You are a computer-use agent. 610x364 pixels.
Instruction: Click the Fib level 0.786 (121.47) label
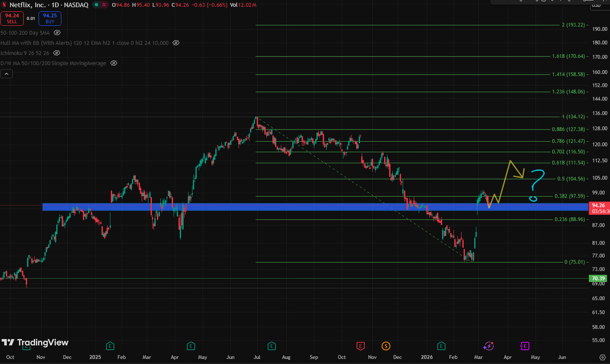[x=569, y=141]
